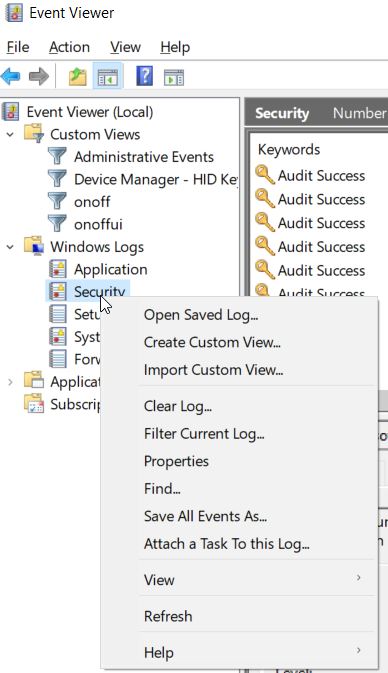Image resolution: width=388 pixels, height=673 pixels.
Task: Click the System log icon
Action: point(58,336)
